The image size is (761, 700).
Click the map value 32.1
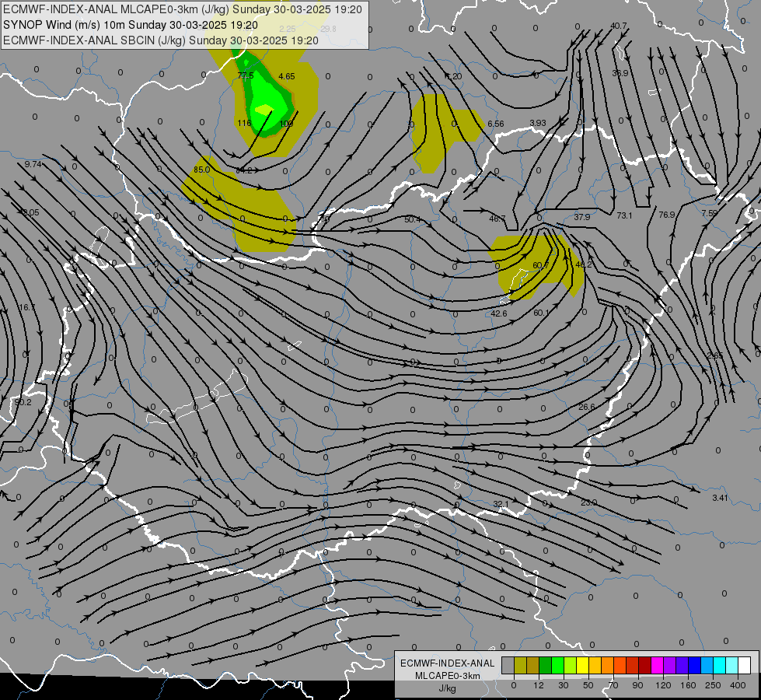pyautogui.click(x=501, y=504)
